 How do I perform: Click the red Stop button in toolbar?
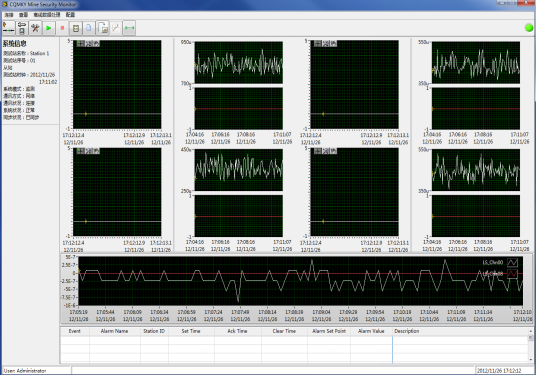coord(62,28)
